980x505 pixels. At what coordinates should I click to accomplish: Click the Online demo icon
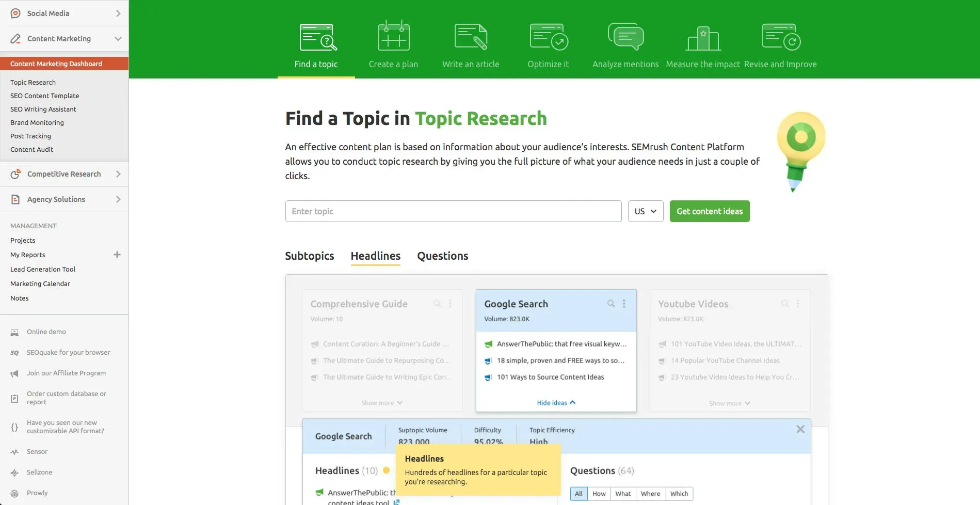click(14, 332)
